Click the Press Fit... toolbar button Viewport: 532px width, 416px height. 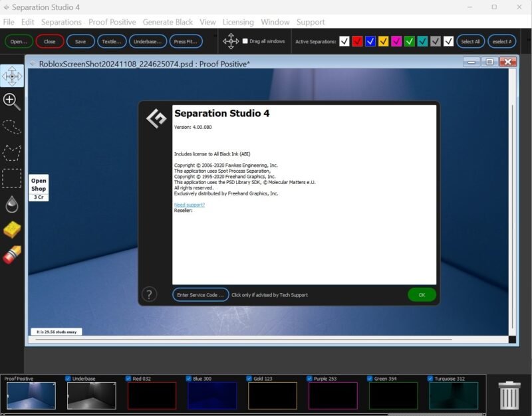(186, 41)
